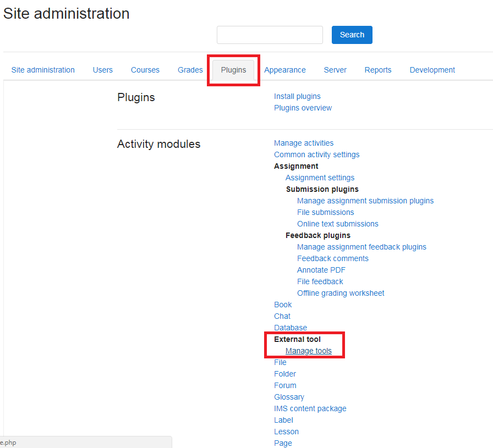Focus the site administration search field
The width and height of the screenshot is (493, 448).
coord(270,35)
